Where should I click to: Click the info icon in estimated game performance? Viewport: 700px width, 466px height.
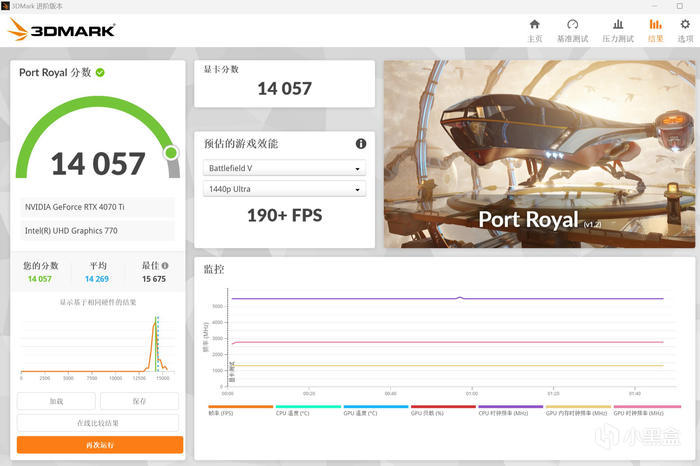point(361,144)
